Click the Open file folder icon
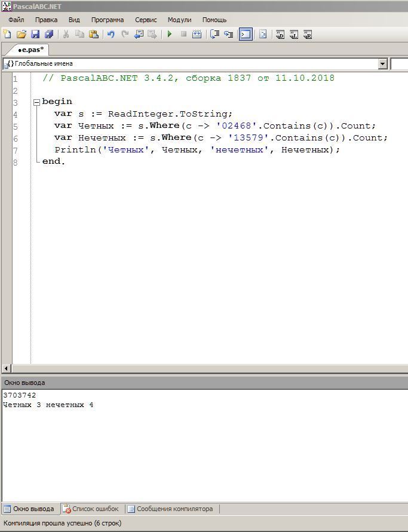The width and height of the screenshot is (408, 532). (22, 34)
